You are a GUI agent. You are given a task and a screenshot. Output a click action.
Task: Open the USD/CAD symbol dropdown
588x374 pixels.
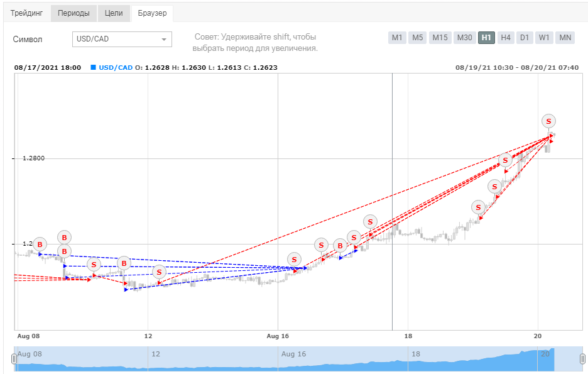[x=122, y=39]
